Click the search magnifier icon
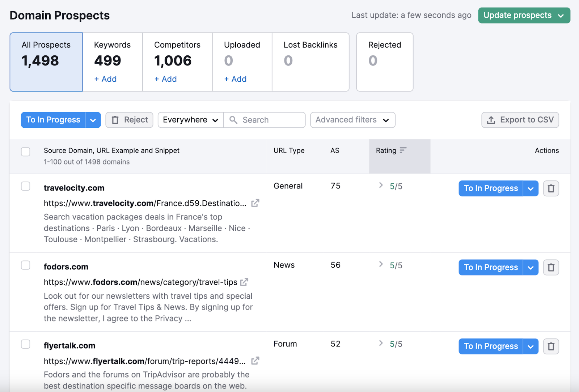Image resolution: width=579 pixels, height=392 pixels. tap(233, 120)
